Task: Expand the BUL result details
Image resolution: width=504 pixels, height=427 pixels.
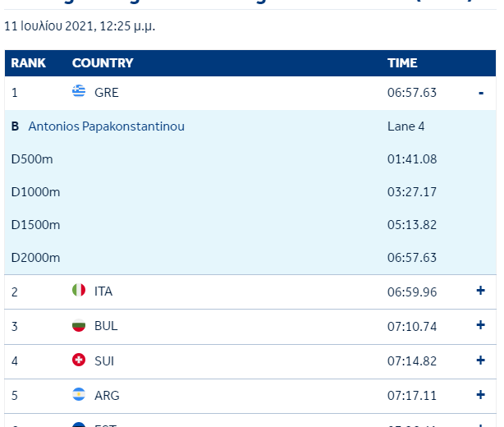Action: [x=481, y=325]
